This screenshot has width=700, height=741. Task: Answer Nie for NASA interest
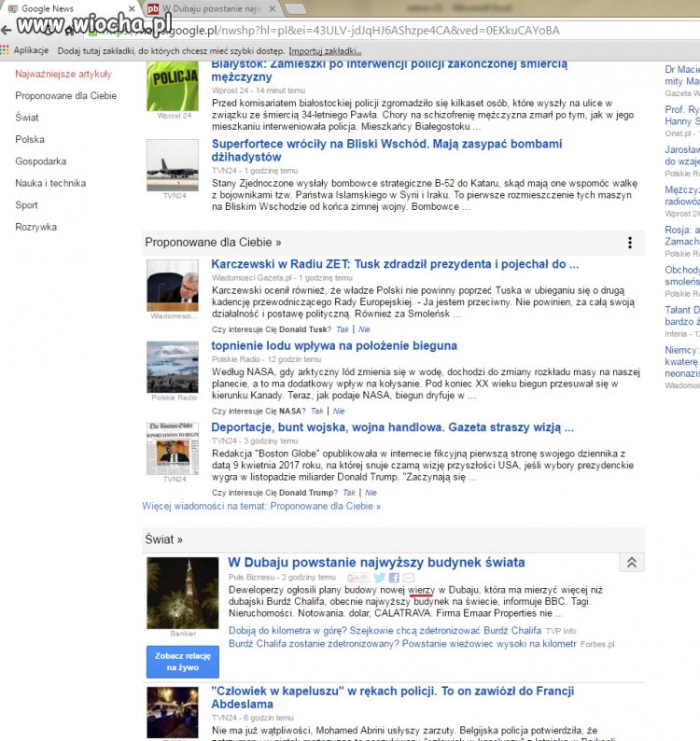coord(339,412)
